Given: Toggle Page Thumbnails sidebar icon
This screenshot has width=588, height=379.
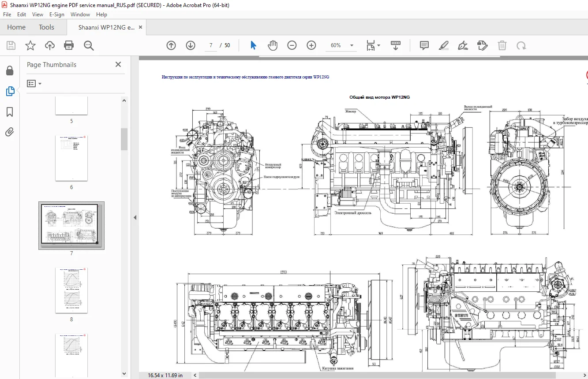Looking at the screenshot, I should click(x=10, y=91).
